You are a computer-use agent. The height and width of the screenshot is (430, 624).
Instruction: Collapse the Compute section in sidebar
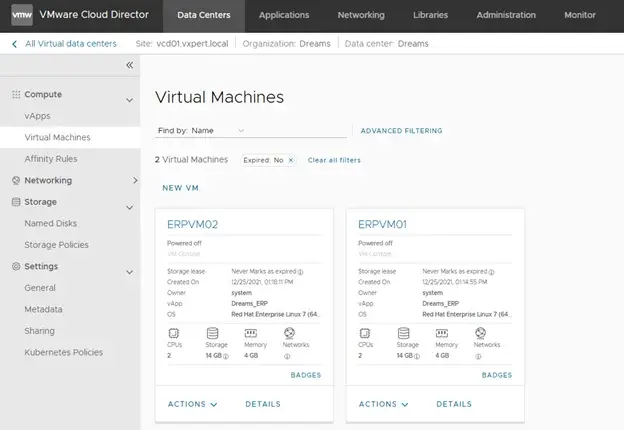[129, 100]
